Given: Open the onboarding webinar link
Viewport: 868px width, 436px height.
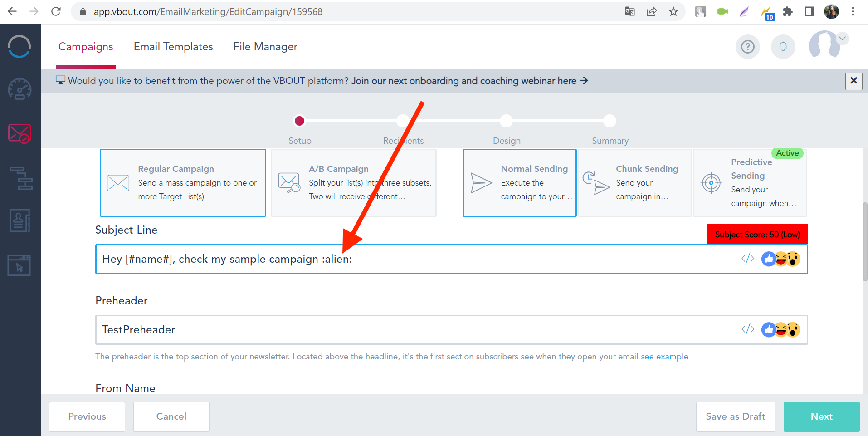Looking at the screenshot, I should tap(469, 81).
